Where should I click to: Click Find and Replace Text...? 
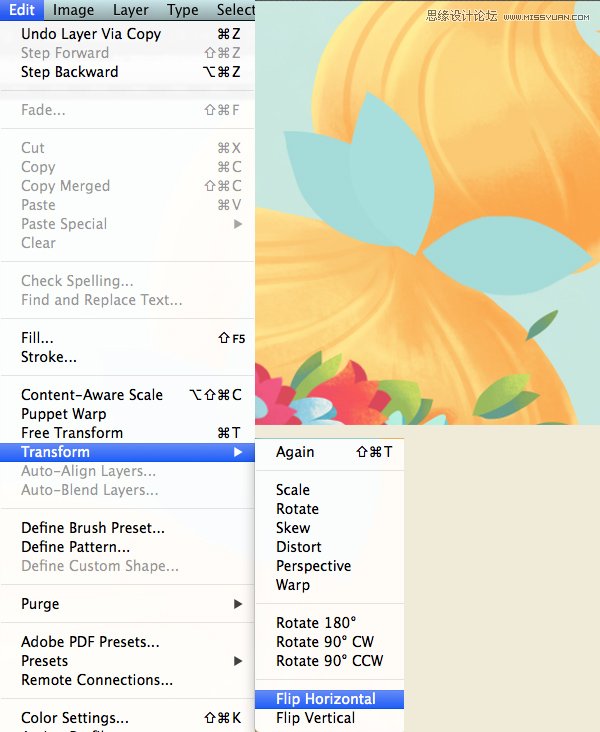(x=127, y=300)
